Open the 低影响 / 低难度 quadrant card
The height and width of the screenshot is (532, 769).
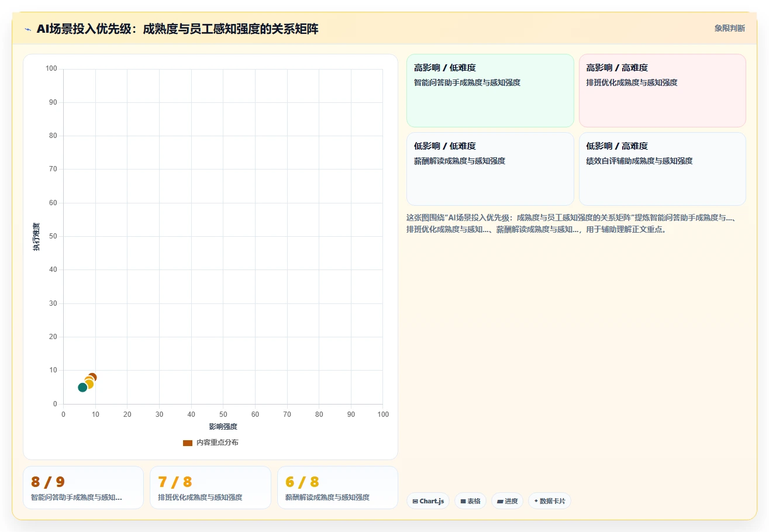(490, 169)
